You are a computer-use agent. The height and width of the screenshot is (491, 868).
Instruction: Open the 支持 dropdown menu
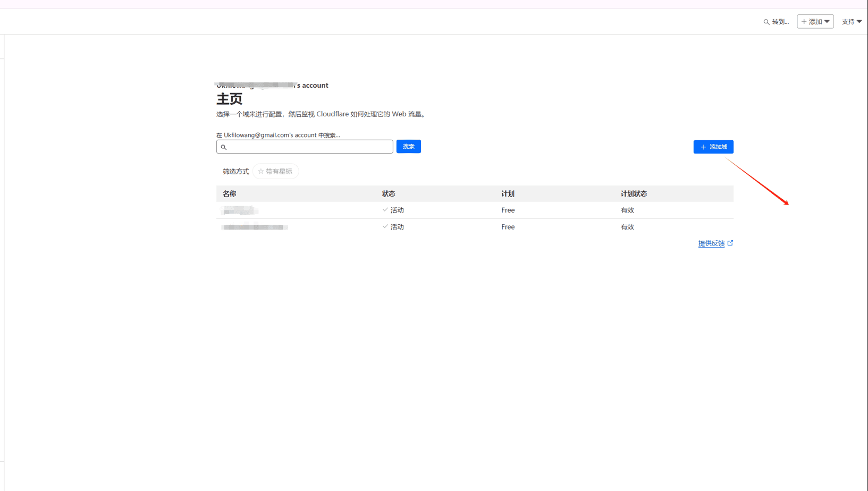tap(851, 21)
